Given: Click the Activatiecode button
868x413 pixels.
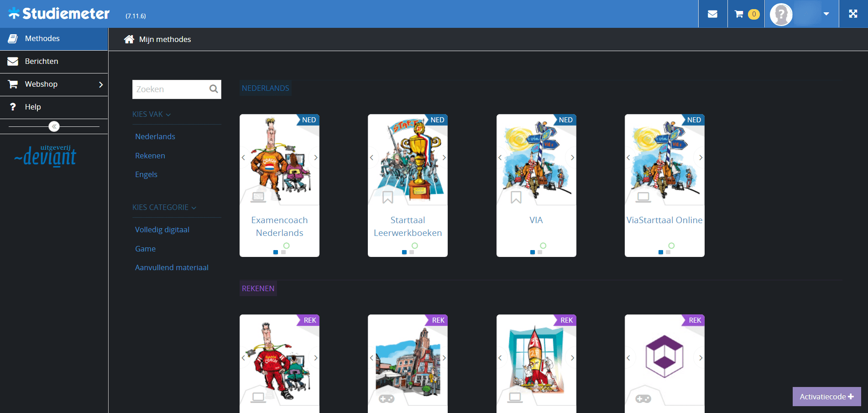Looking at the screenshot, I should pos(826,397).
